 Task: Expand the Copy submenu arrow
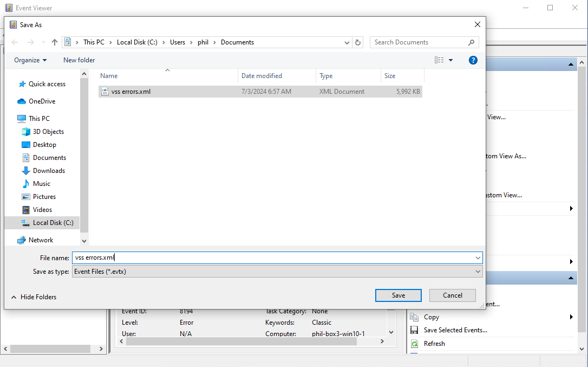571,317
